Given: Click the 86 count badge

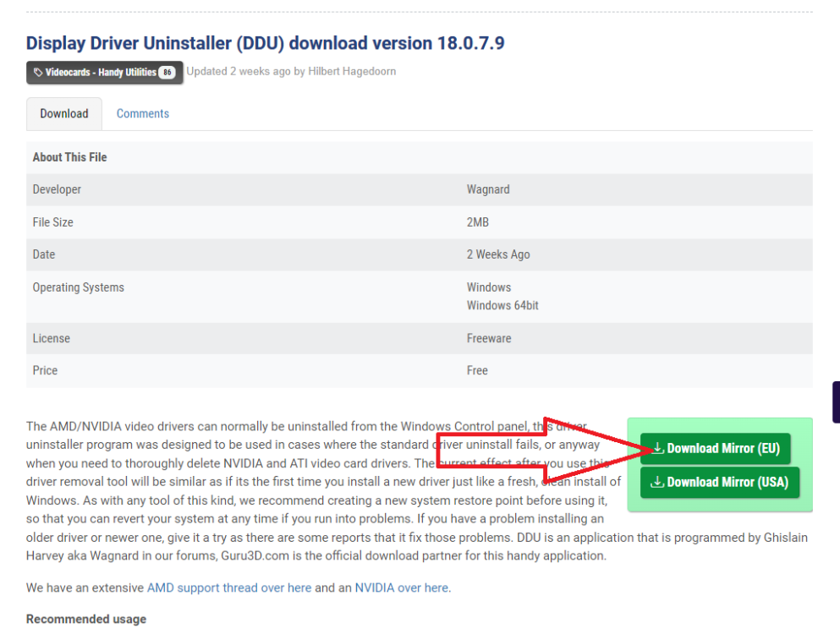Looking at the screenshot, I should click(x=167, y=73).
